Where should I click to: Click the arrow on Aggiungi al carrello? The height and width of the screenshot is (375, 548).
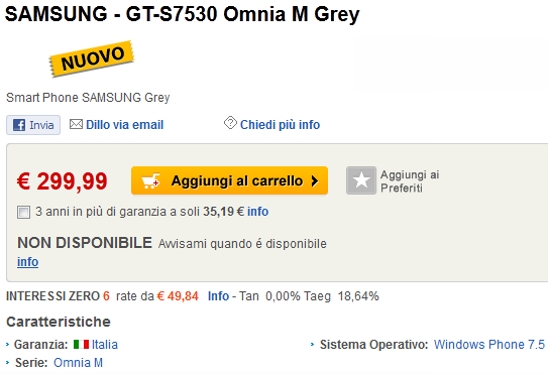pyautogui.click(x=315, y=181)
